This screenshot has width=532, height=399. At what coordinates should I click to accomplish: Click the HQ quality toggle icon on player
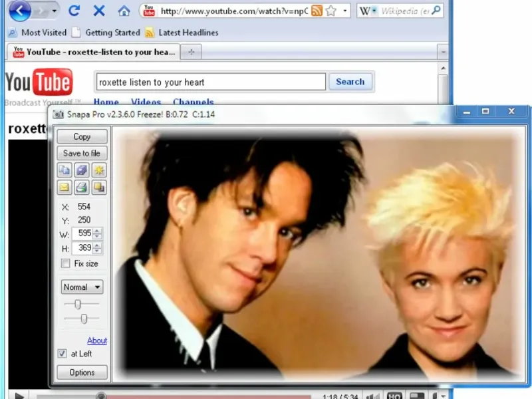click(x=394, y=396)
